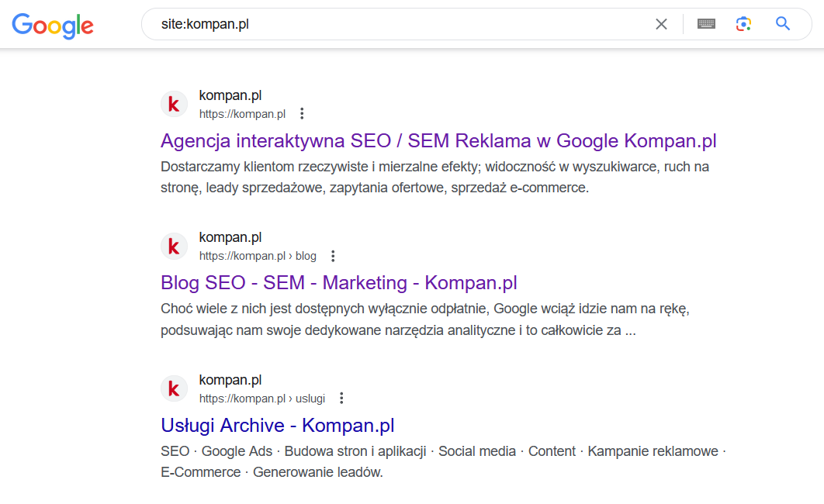
Task: Click the https://kompan.pl URL of the first result
Action: coord(242,114)
